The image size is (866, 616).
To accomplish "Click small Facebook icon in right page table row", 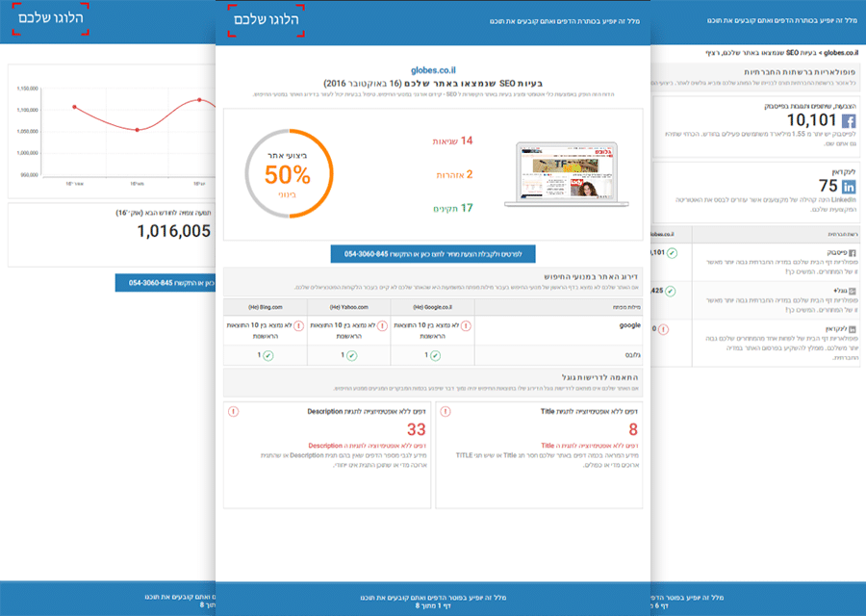I will click(853, 253).
